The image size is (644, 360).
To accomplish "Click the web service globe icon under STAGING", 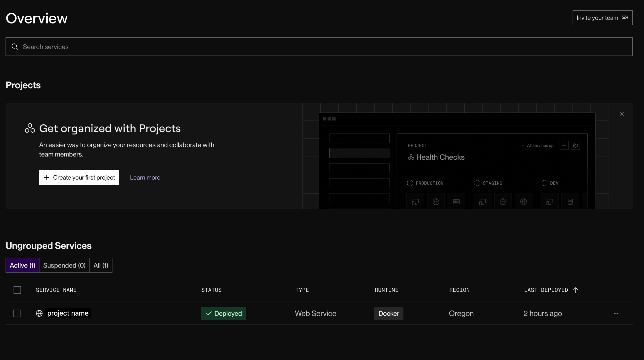I will pos(503,201).
